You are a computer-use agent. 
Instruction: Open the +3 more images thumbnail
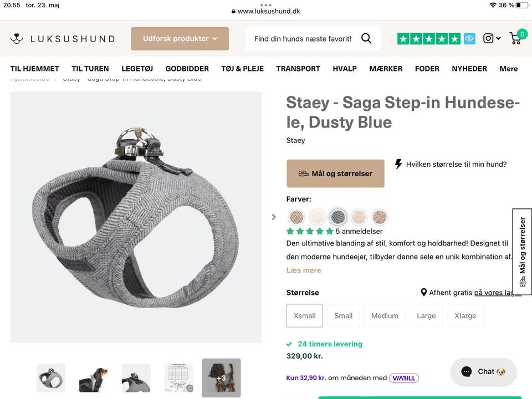[x=221, y=378]
